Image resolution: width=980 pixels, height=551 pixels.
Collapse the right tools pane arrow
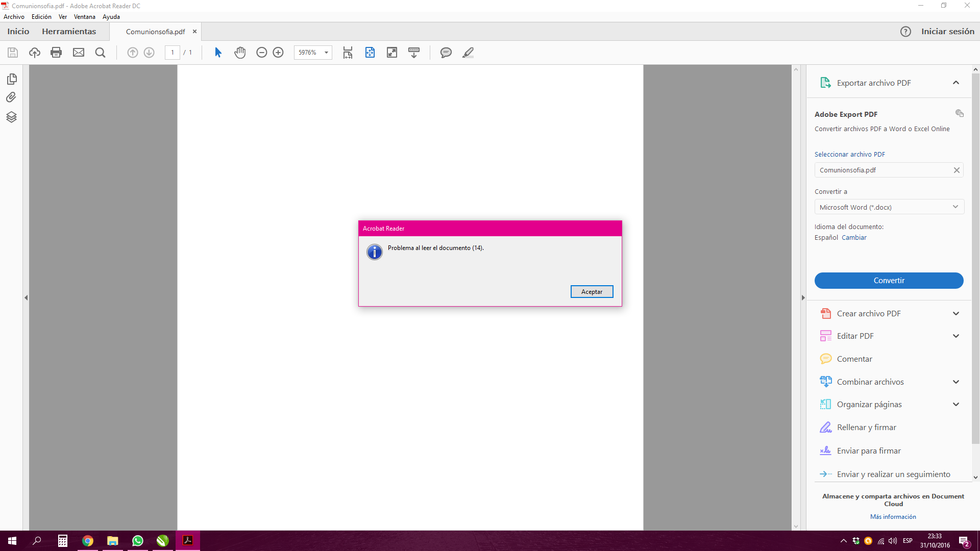[x=803, y=297]
